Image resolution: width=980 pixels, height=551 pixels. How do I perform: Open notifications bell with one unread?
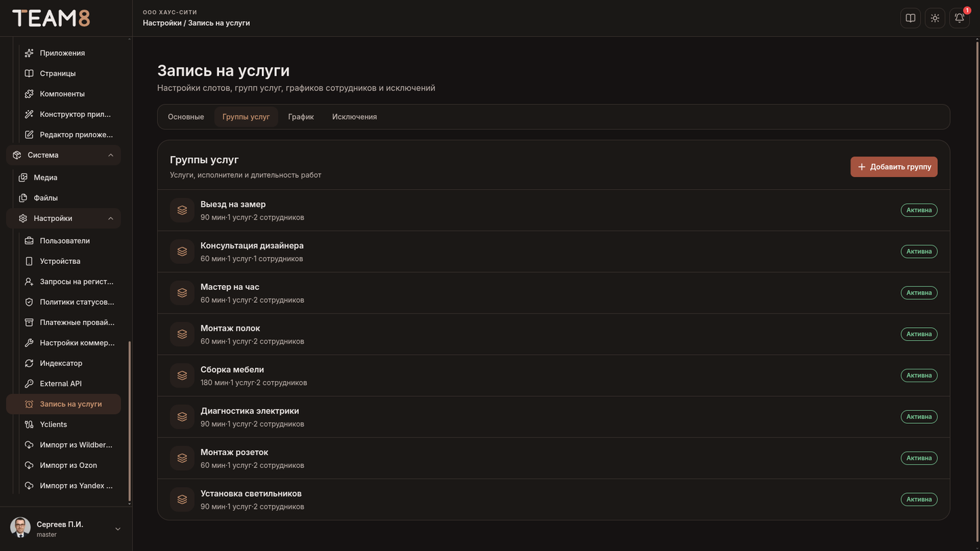tap(960, 18)
